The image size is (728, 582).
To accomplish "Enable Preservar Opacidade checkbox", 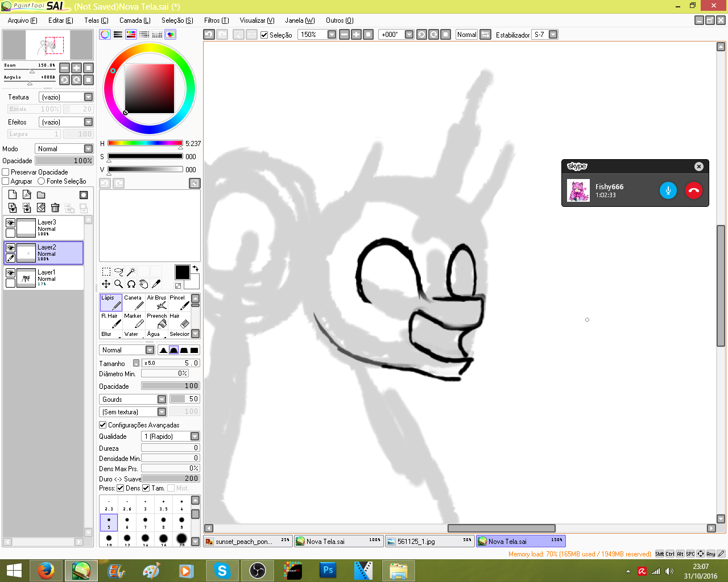I will [x=6, y=172].
